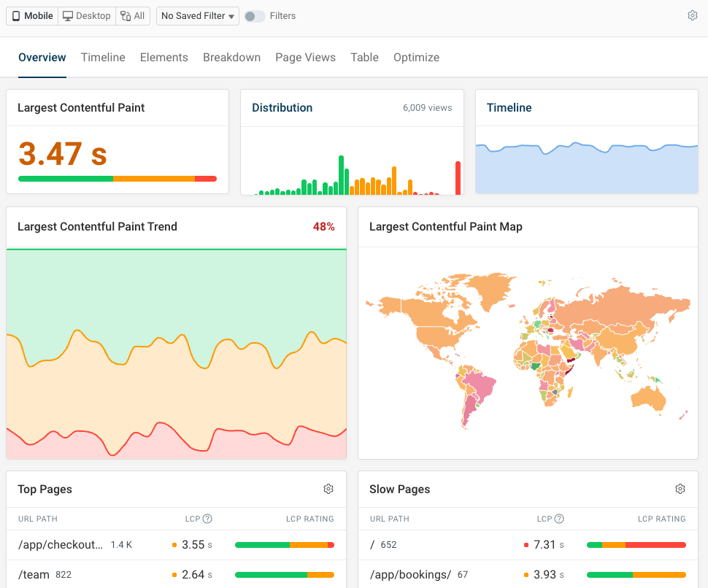The width and height of the screenshot is (708, 588).
Task: Click the /team page link in Top Pages
Action: tap(33, 574)
